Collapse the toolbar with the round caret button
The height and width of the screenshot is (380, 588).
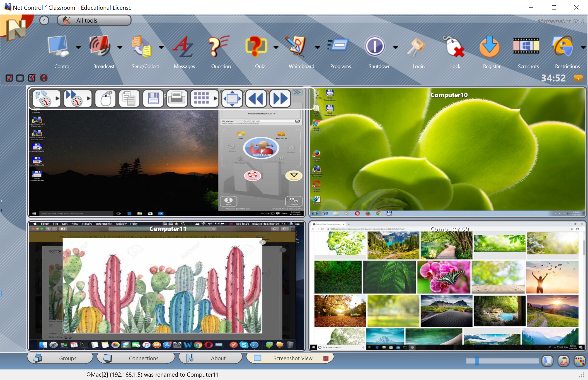pyautogui.click(x=44, y=20)
